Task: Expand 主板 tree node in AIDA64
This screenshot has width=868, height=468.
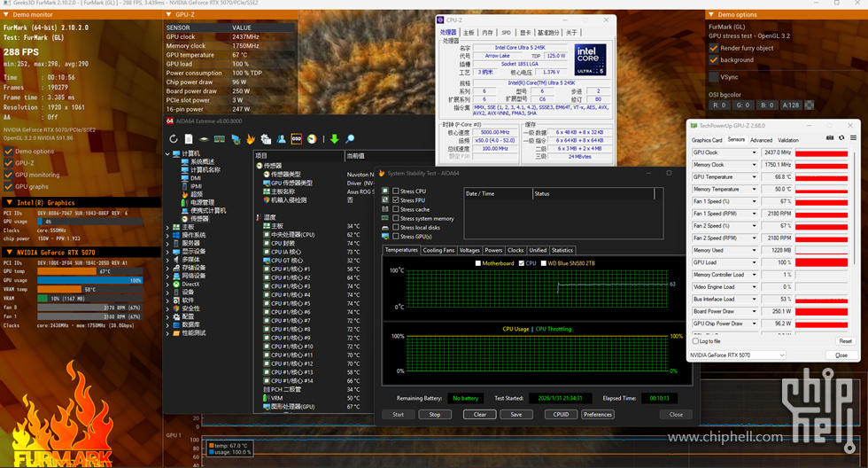Action: (167, 227)
